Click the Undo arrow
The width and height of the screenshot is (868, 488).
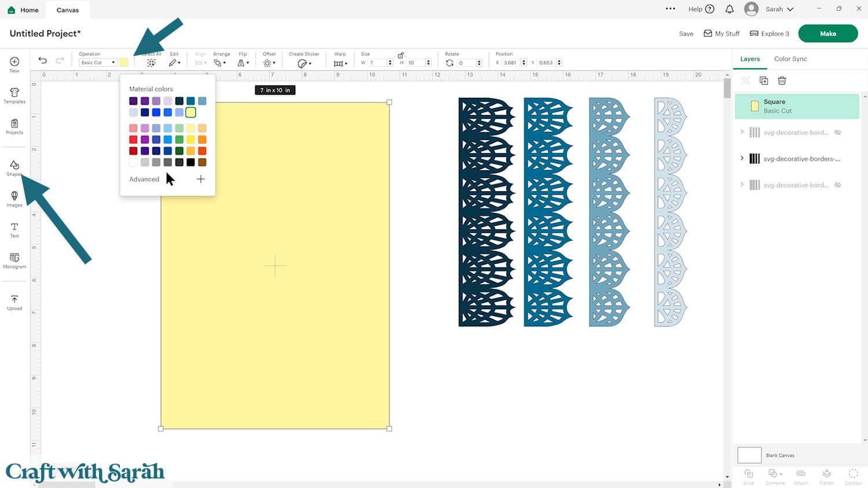click(x=43, y=61)
